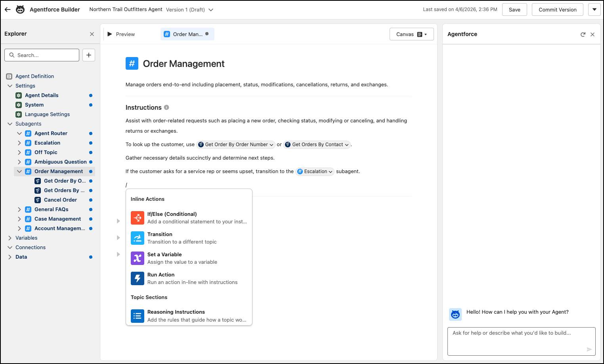Close the Explorer panel
The width and height of the screenshot is (604, 364).
(92, 34)
